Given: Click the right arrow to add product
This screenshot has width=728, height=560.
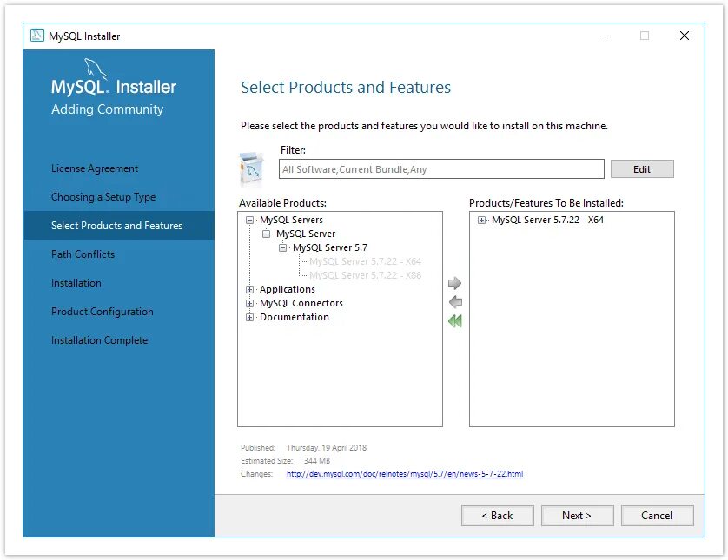Looking at the screenshot, I should coord(454,283).
